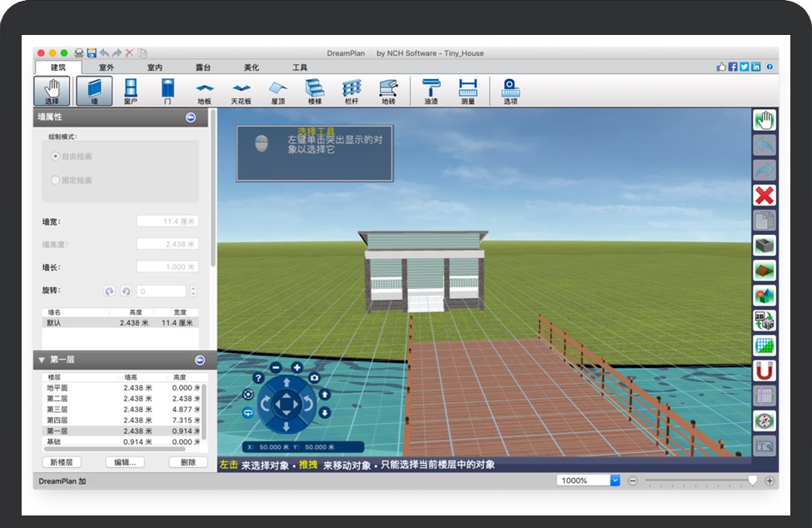Choose the 屋顶 (roof) tool
Image resolution: width=812 pixels, height=528 pixels.
(278, 91)
